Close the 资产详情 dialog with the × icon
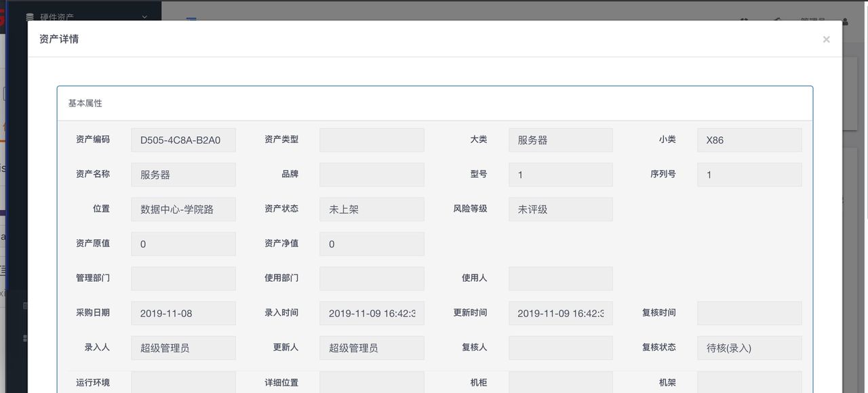This screenshot has height=393, width=868. [827, 39]
